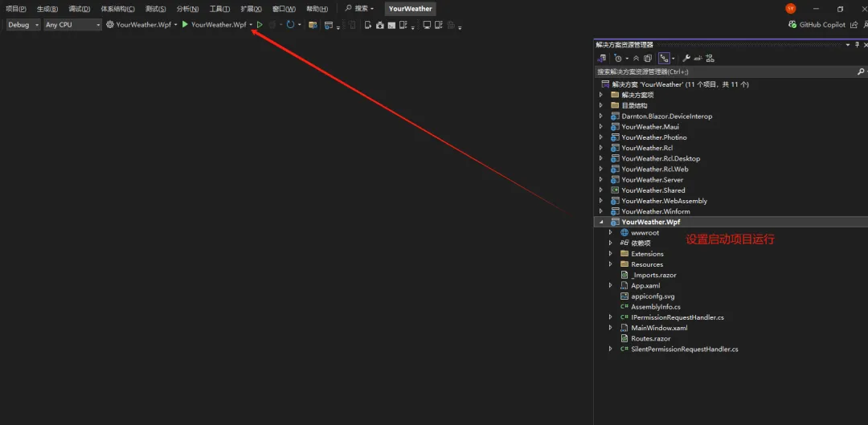The width and height of the screenshot is (868, 425).
Task: Open the 调试(D) menu
Action: tap(79, 9)
